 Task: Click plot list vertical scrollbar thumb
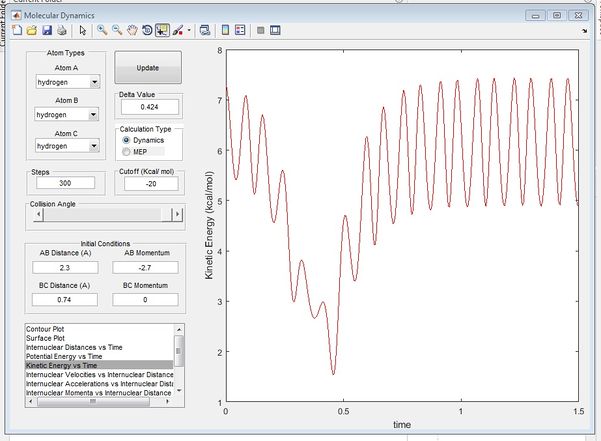click(x=179, y=351)
